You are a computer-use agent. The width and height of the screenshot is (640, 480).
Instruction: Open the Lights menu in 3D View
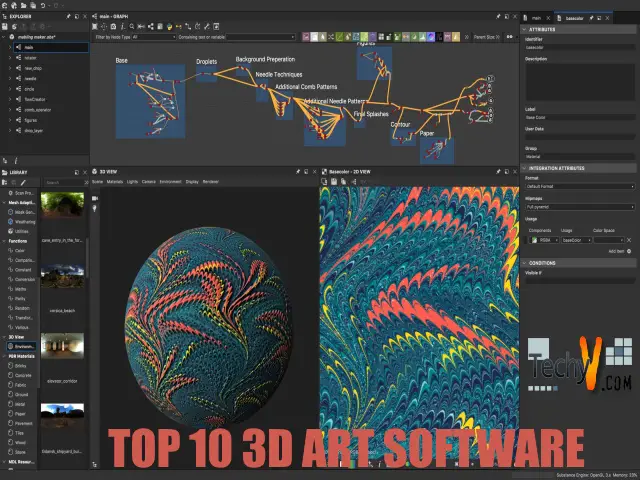point(132,182)
